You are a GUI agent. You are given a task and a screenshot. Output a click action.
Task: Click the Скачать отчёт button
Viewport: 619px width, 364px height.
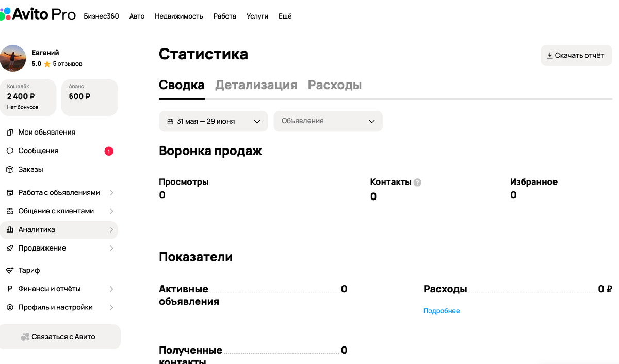coord(576,56)
